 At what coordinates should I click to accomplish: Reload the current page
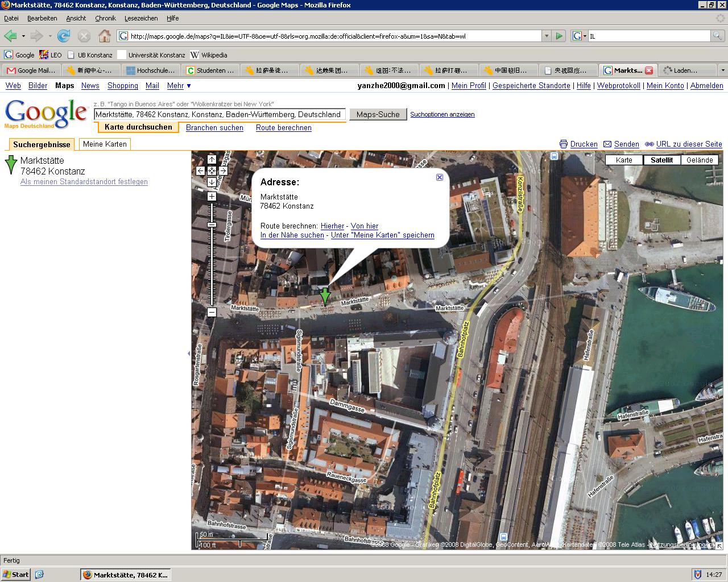64,36
